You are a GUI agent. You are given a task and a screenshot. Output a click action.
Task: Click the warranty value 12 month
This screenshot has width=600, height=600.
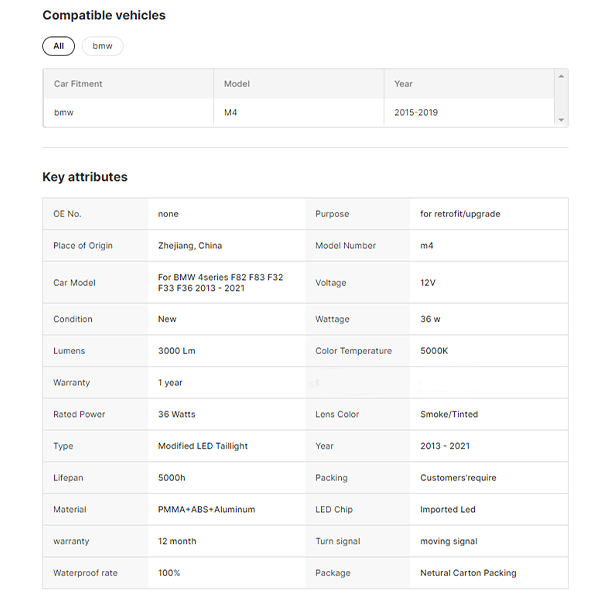pos(177,541)
